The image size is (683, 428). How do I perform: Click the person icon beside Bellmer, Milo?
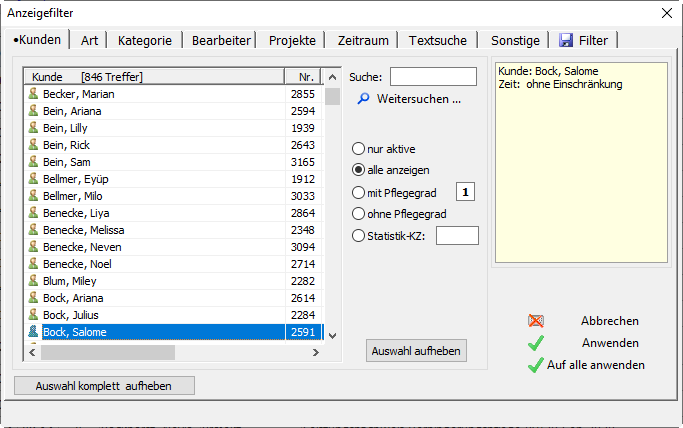[x=33, y=195]
